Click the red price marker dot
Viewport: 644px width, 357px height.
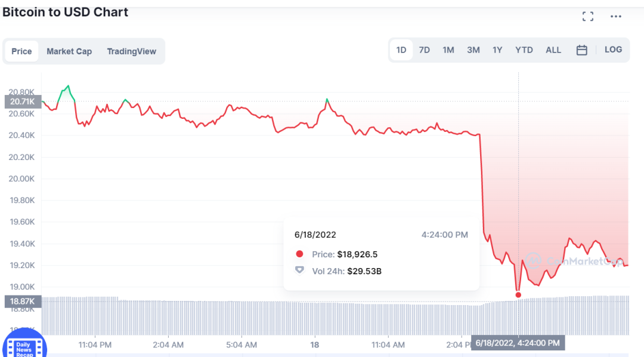(x=518, y=295)
